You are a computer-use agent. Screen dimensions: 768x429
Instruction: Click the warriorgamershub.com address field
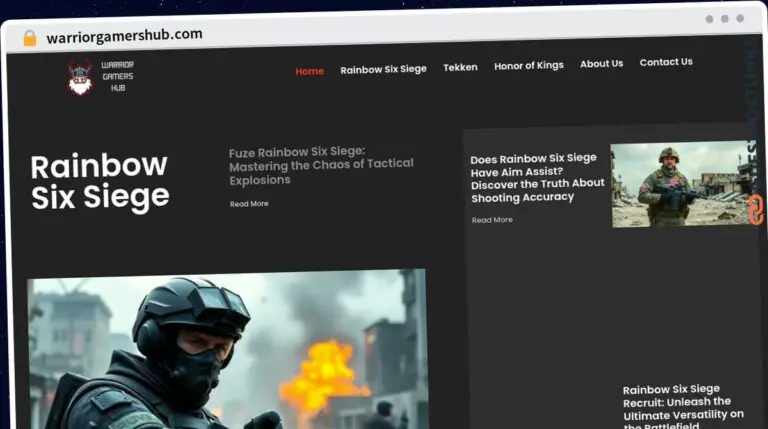[125, 35]
